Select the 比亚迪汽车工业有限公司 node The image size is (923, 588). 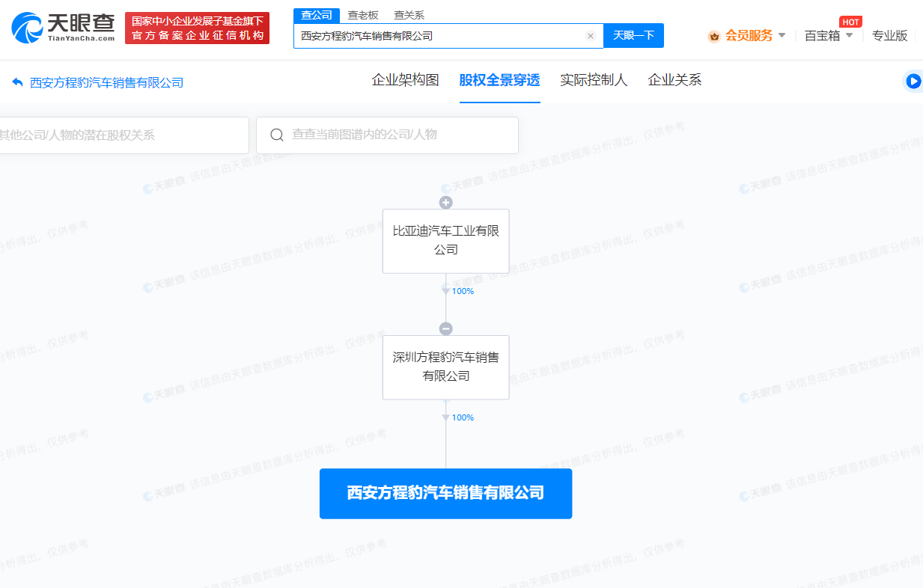click(446, 241)
